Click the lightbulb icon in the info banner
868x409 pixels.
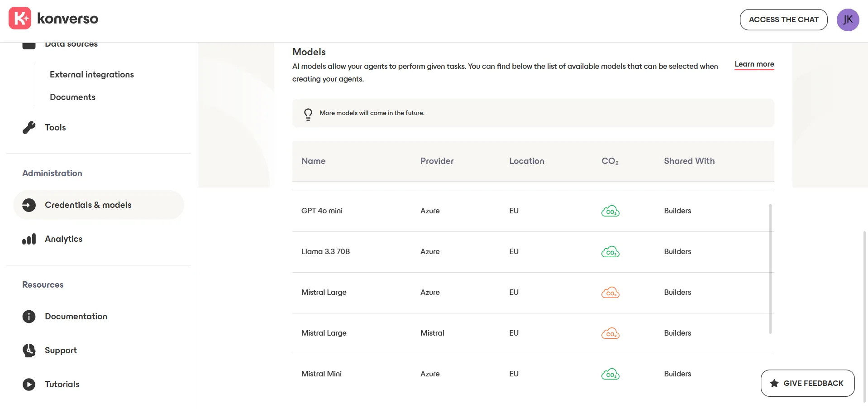click(x=308, y=114)
